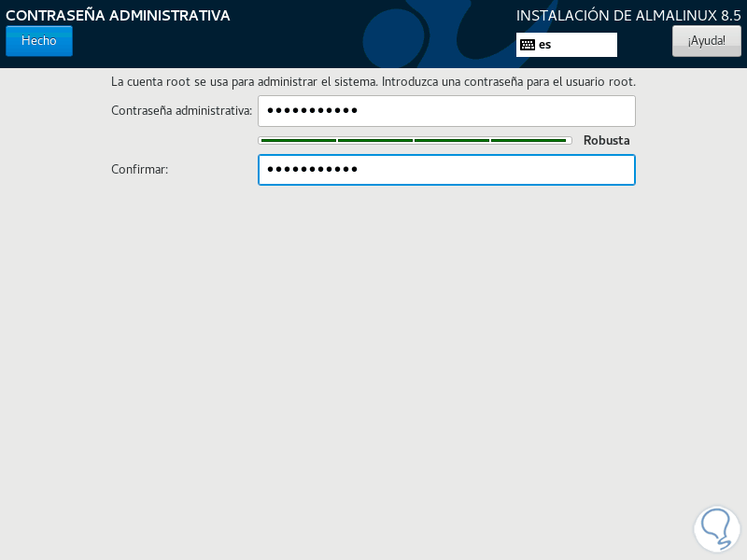Click the Robusta strength label

coord(606,141)
